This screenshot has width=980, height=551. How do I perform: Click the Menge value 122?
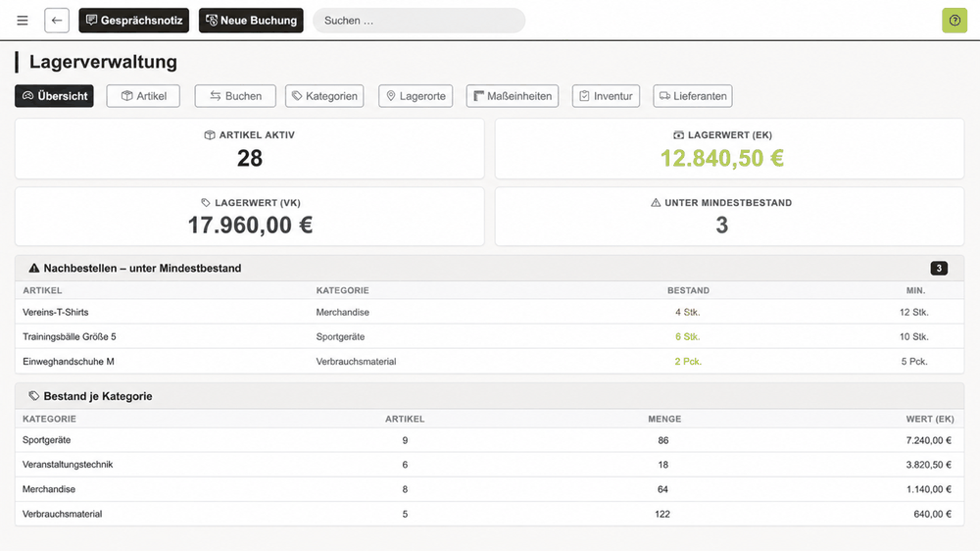[x=662, y=514]
